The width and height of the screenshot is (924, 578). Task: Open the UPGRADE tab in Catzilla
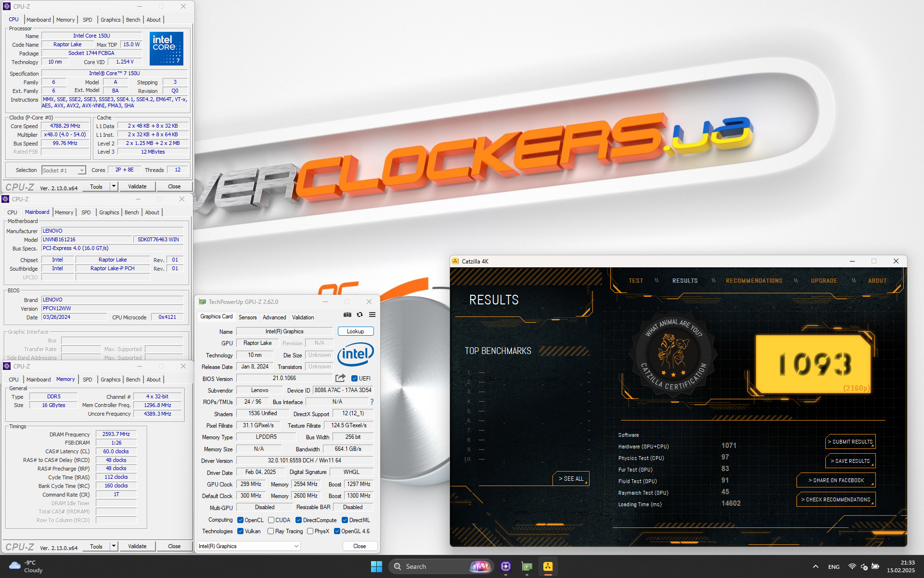(x=824, y=281)
